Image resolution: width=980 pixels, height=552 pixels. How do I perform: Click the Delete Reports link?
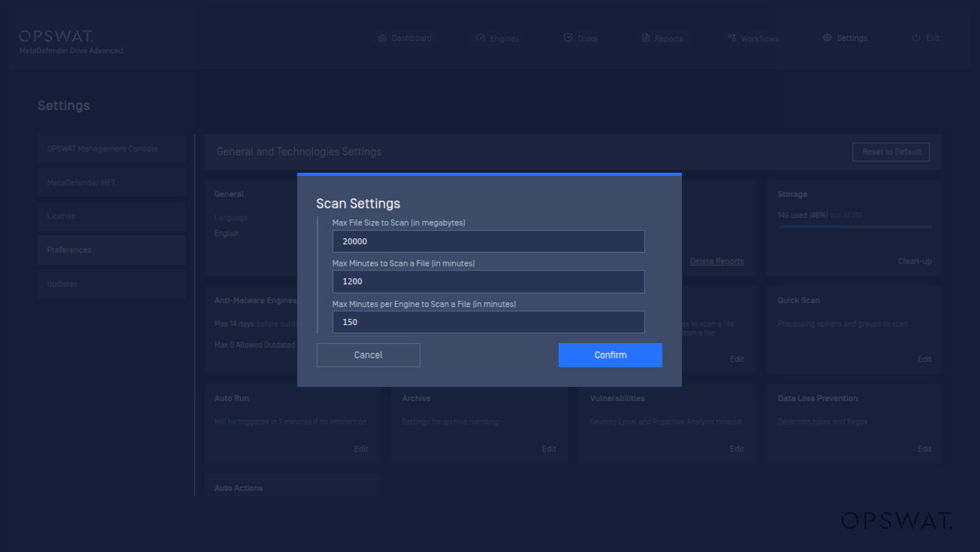click(716, 261)
